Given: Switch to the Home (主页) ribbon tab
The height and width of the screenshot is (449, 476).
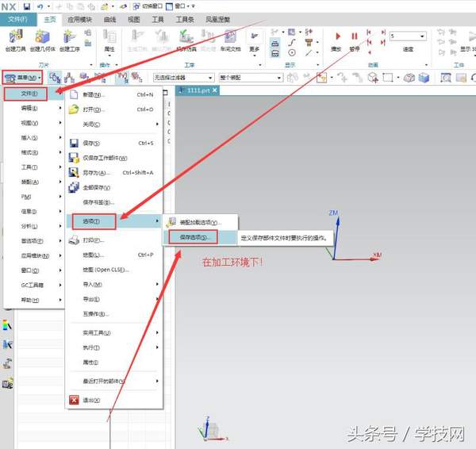Looking at the screenshot, I should [50, 19].
